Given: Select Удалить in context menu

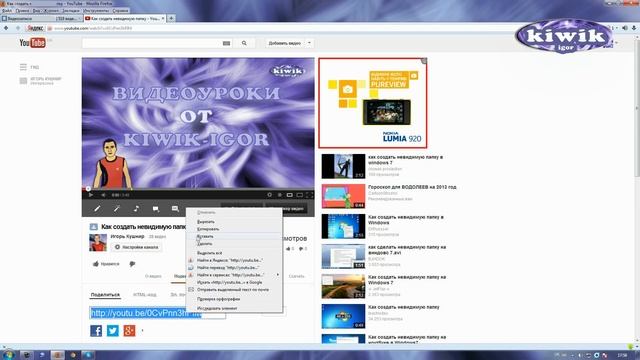Looking at the screenshot, I should (234, 244).
